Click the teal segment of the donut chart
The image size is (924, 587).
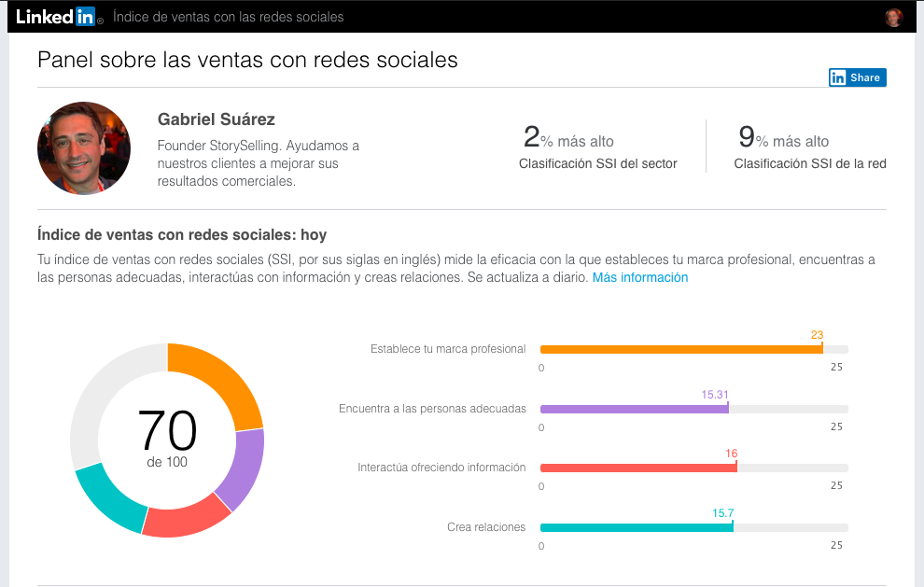[x=106, y=500]
